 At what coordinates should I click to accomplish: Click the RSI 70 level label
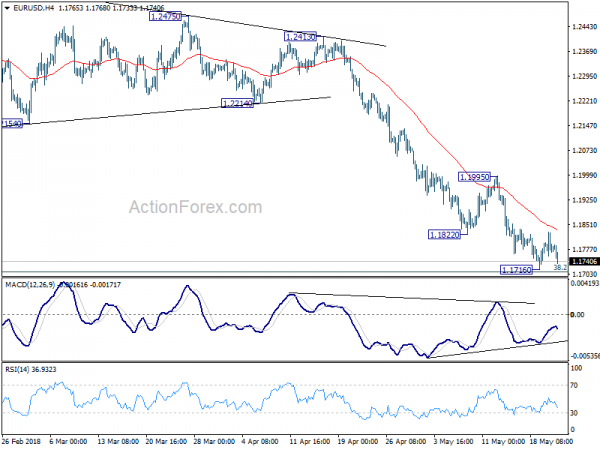pos(574,385)
